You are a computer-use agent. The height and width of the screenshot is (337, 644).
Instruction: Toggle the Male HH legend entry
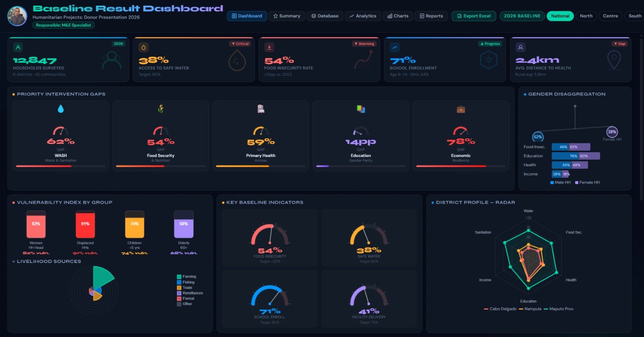560,182
